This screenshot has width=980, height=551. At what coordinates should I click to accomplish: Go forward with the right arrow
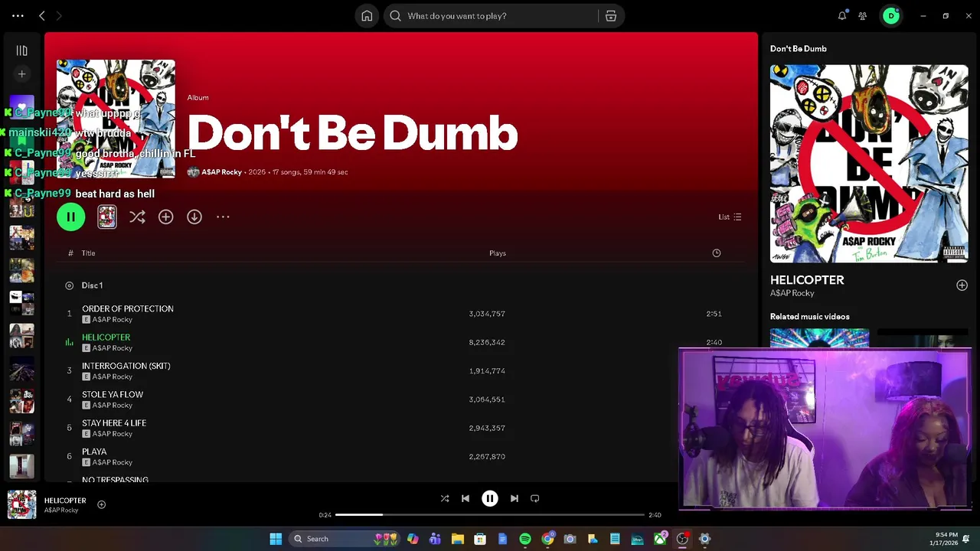[59, 16]
